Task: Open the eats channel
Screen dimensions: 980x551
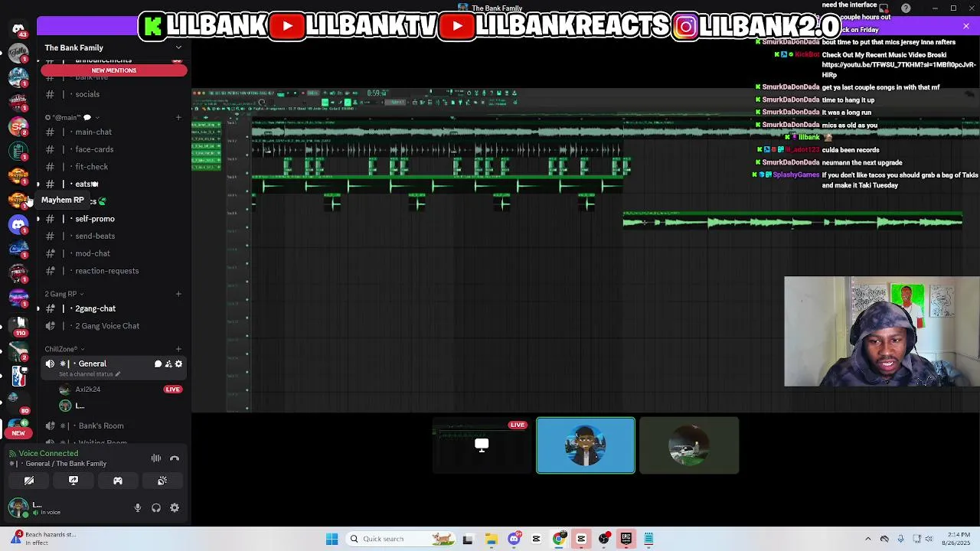Action: tap(113, 184)
